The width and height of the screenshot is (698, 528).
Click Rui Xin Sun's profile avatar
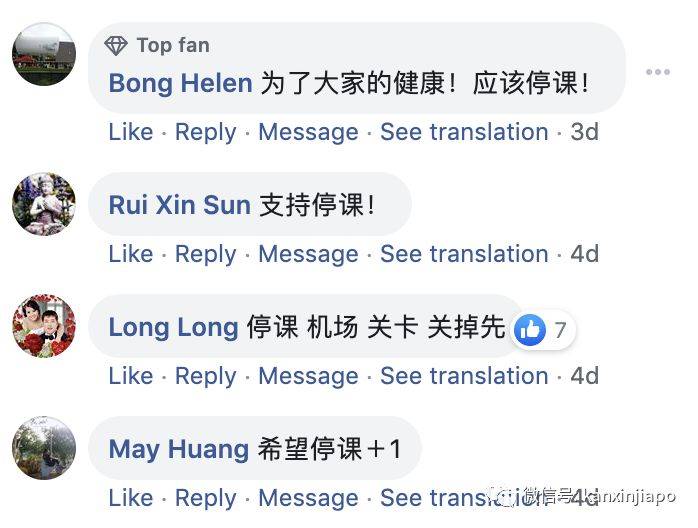tap(43, 204)
